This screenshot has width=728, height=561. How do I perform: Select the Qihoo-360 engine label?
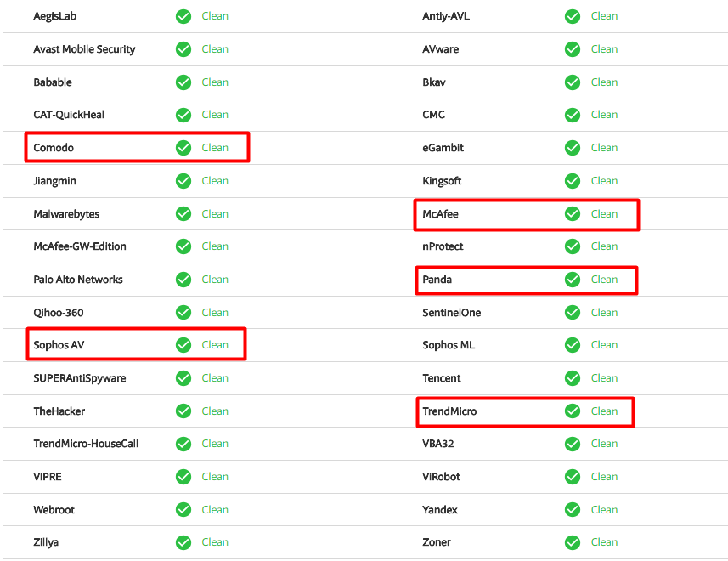59,313
